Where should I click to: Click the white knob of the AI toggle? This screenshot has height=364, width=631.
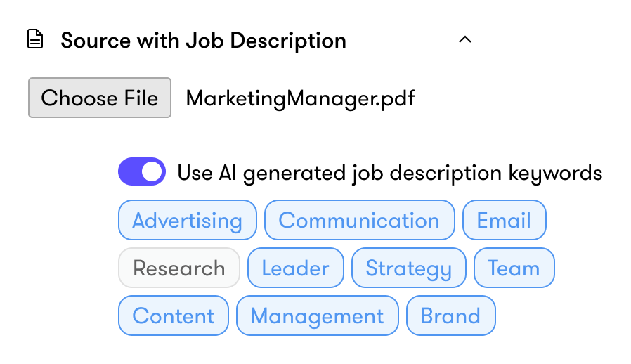[x=152, y=171]
